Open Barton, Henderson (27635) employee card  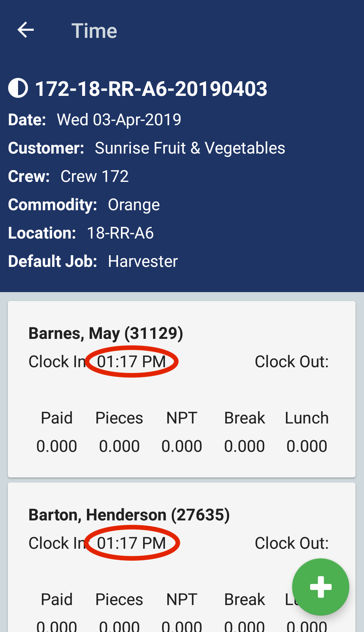tap(129, 515)
